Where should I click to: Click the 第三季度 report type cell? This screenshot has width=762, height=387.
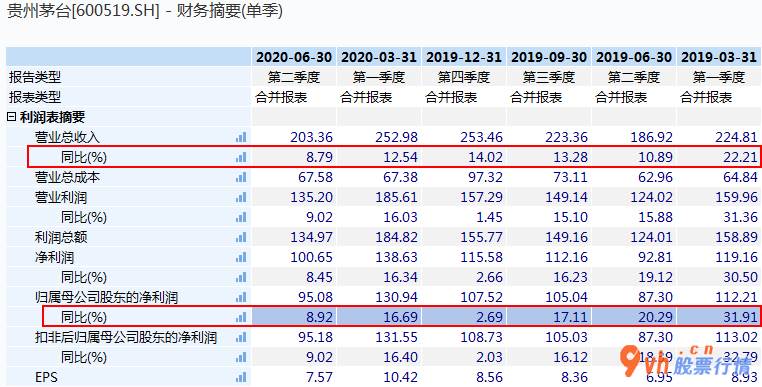click(549, 77)
